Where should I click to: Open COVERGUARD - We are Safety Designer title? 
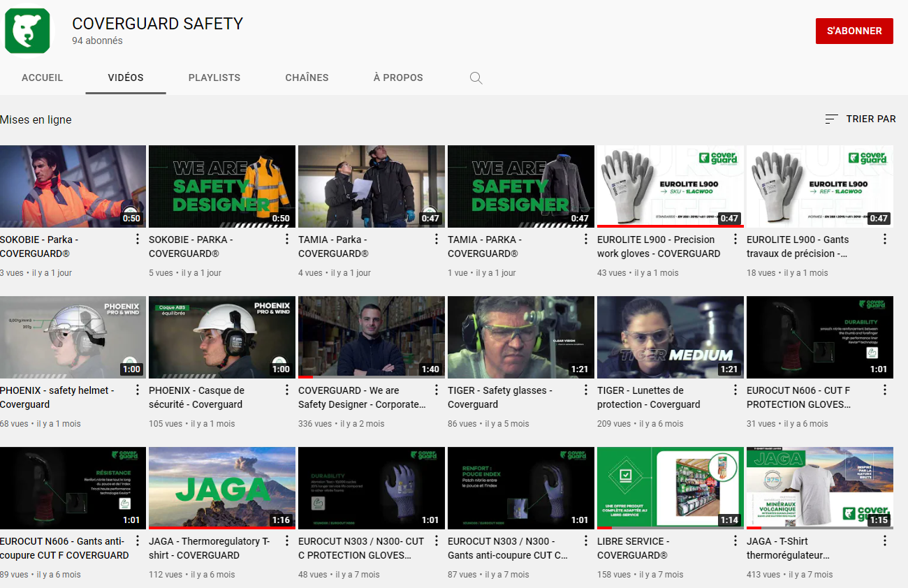click(362, 397)
